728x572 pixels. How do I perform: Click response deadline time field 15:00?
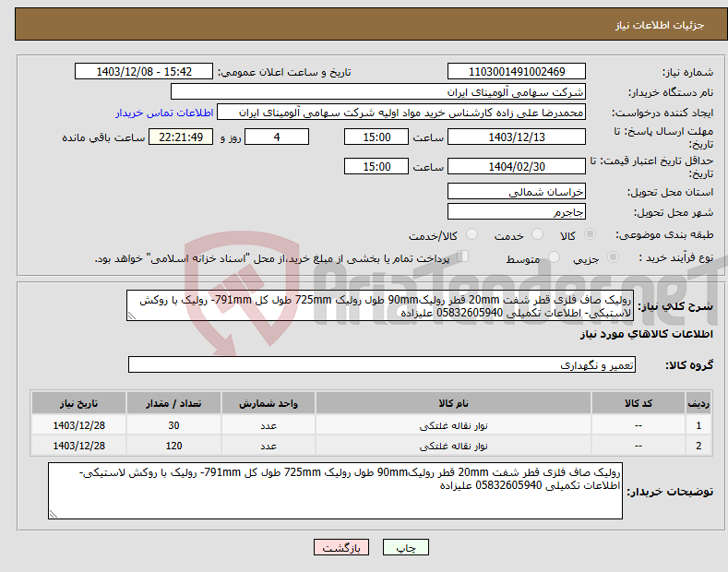tap(376, 137)
